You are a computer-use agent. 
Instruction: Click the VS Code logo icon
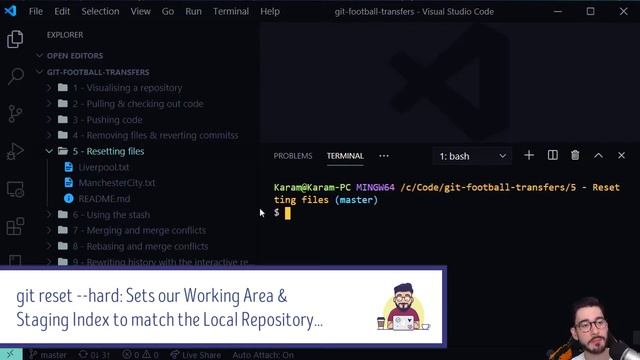[x=10, y=11]
